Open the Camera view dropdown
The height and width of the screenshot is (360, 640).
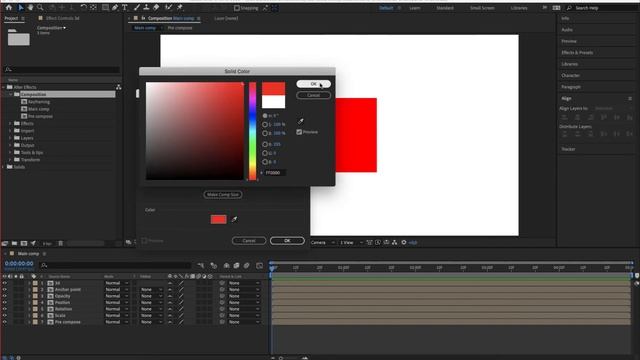[323, 242]
